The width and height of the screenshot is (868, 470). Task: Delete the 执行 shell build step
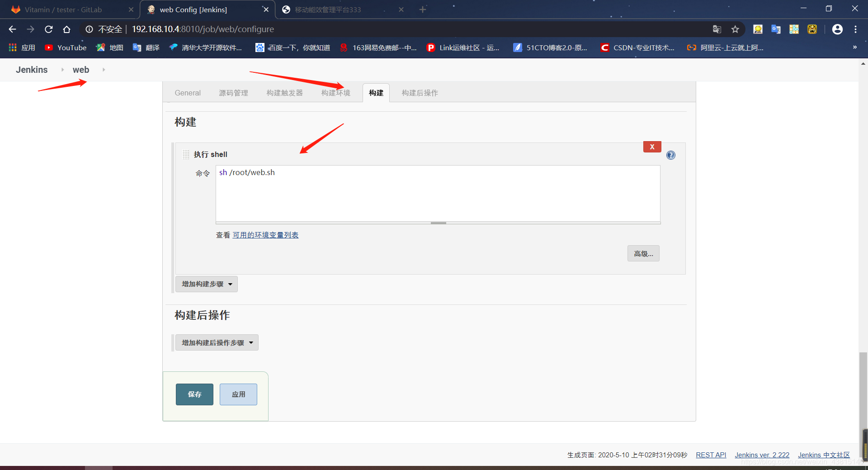coord(652,147)
